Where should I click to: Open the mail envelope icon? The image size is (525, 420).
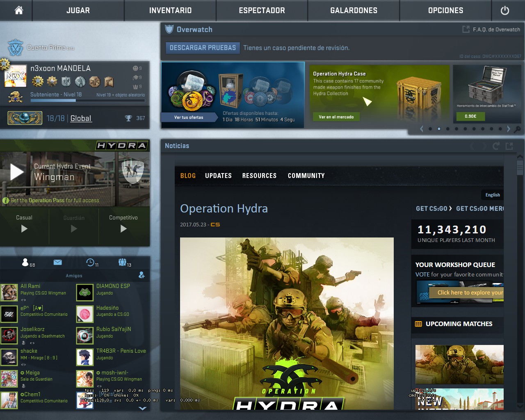click(57, 262)
